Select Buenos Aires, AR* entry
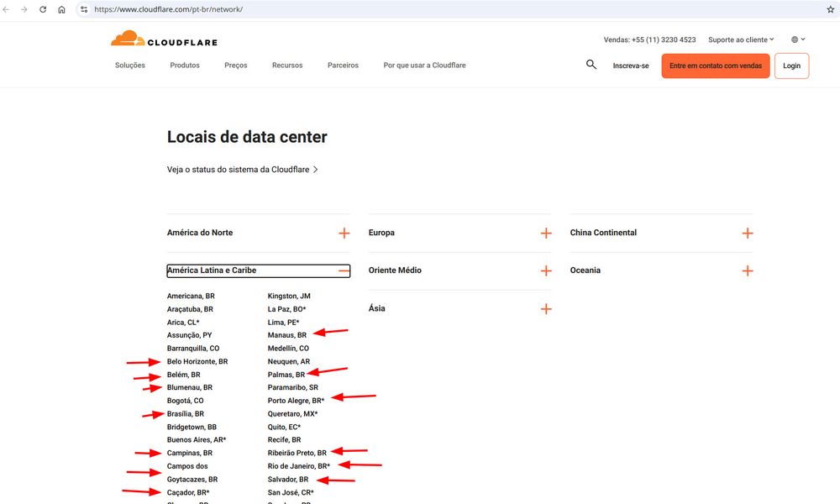 (197, 439)
